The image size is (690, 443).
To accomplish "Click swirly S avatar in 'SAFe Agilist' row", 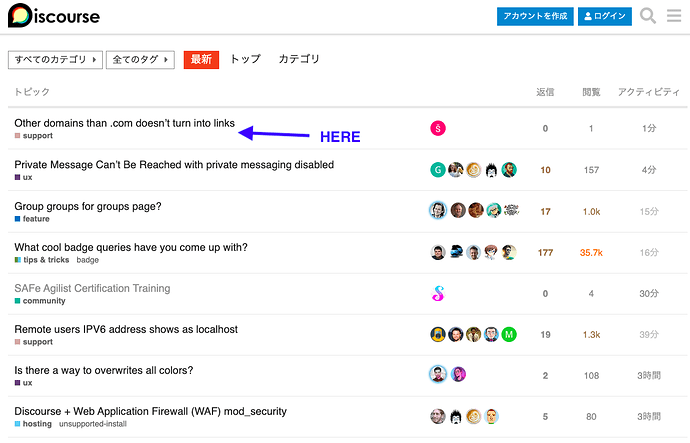I will point(438,293).
